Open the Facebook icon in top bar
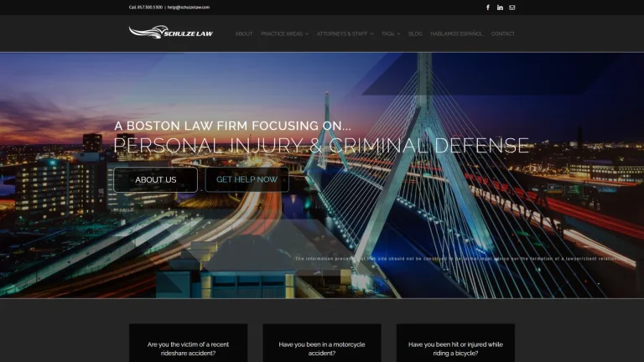The height and width of the screenshot is (362, 644). click(x=488, y=8)
